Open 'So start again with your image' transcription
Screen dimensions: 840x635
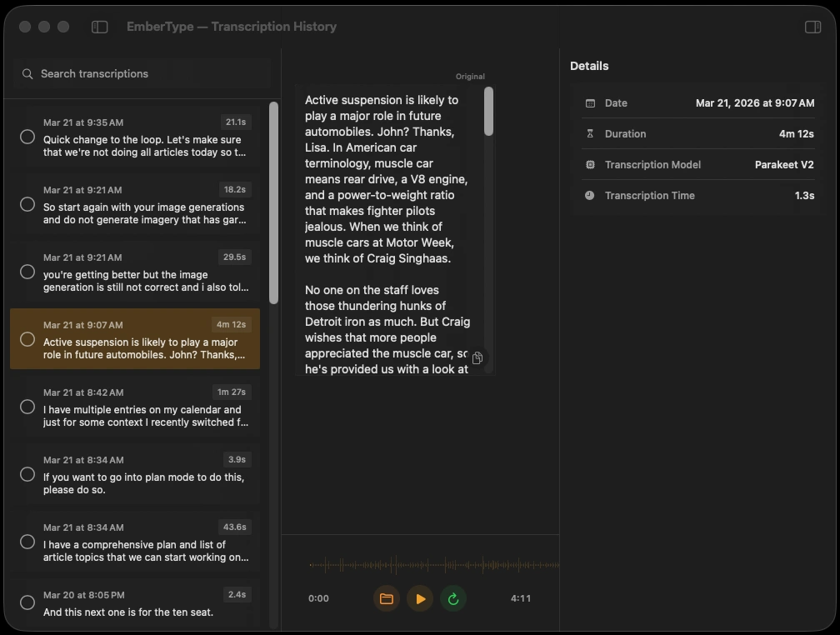[135, 205]
